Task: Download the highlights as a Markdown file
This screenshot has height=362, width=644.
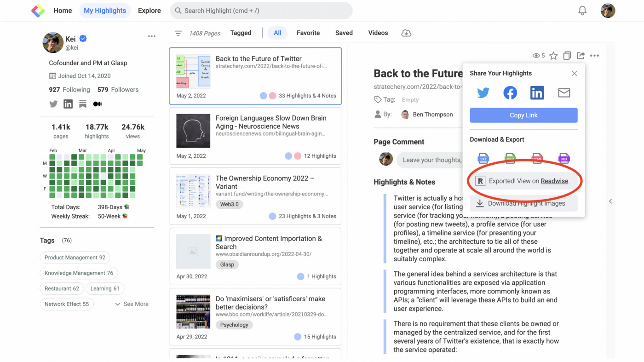Action: point(564,158)
